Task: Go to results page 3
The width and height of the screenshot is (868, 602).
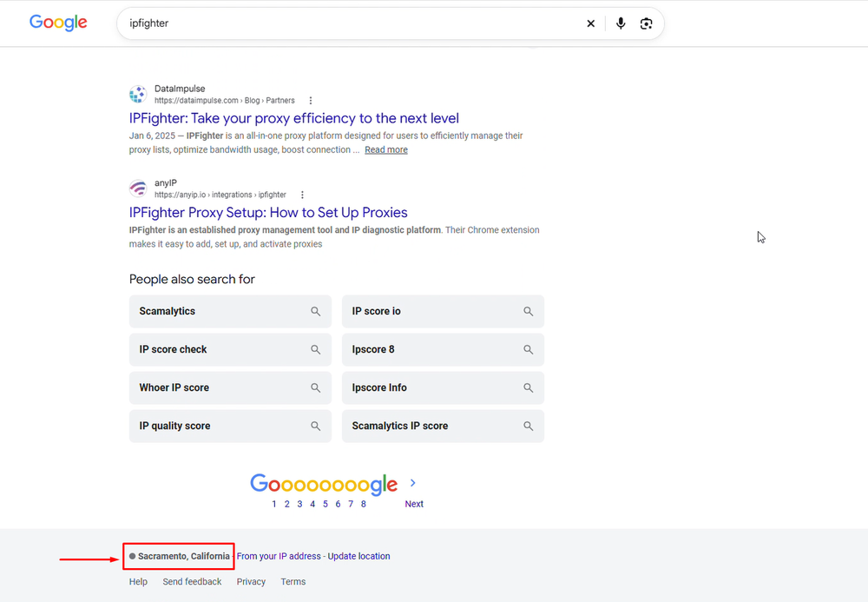Action: [299, 504]
